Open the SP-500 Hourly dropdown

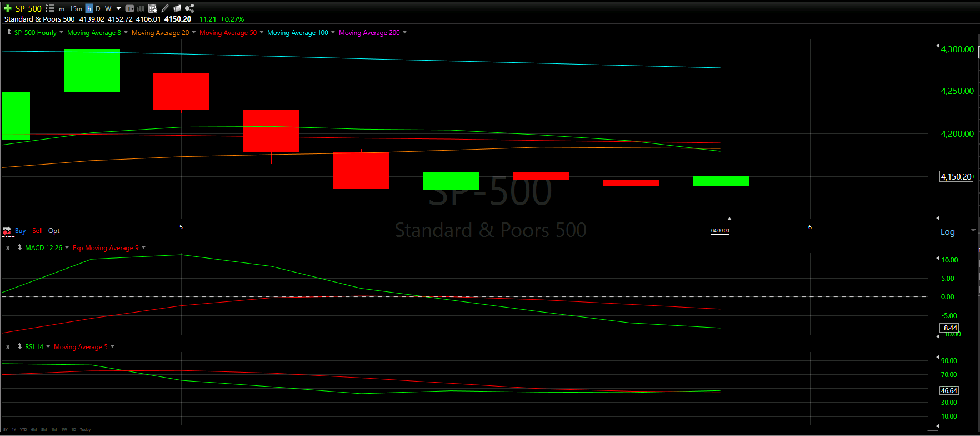(61, 32)
